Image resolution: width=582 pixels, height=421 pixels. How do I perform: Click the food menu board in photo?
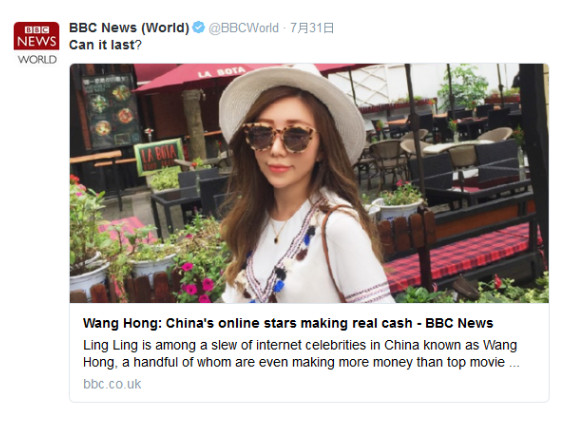109,111
